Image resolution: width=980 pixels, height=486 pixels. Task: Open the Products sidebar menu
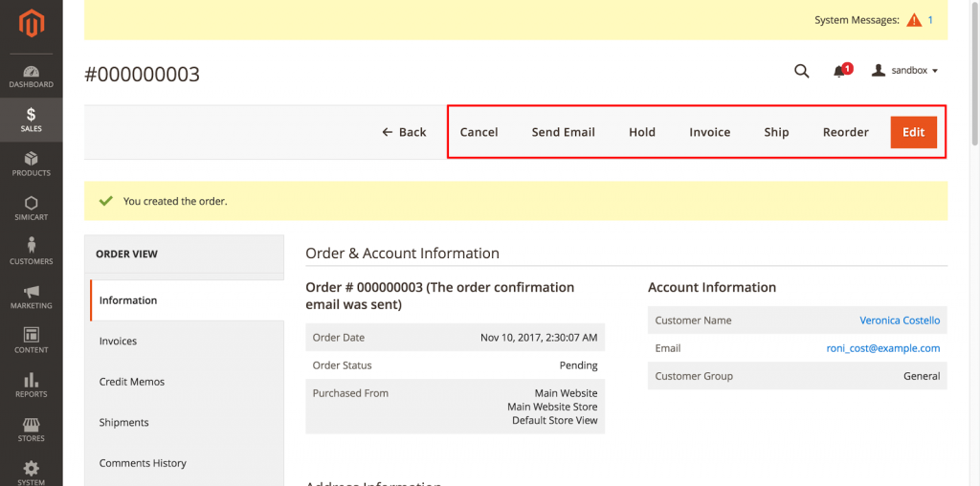pyautogui.click(x=32, y=165)
